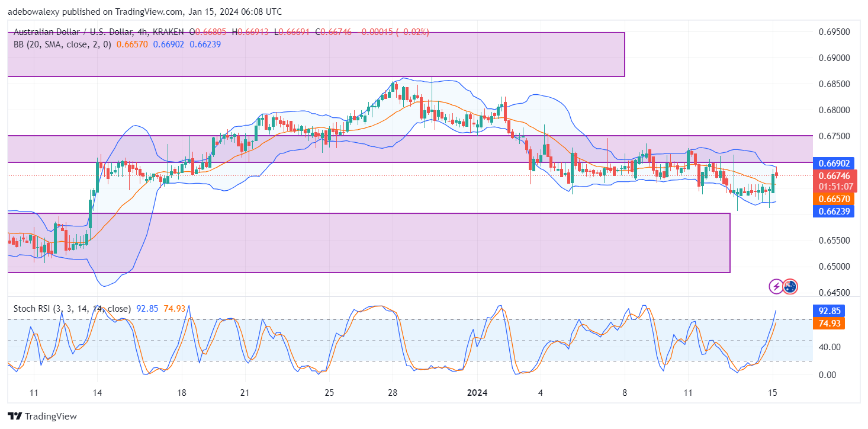This screenshot has width=868, height=429.
Task: Click the 0.68000 price axis label
Action: 834,110
